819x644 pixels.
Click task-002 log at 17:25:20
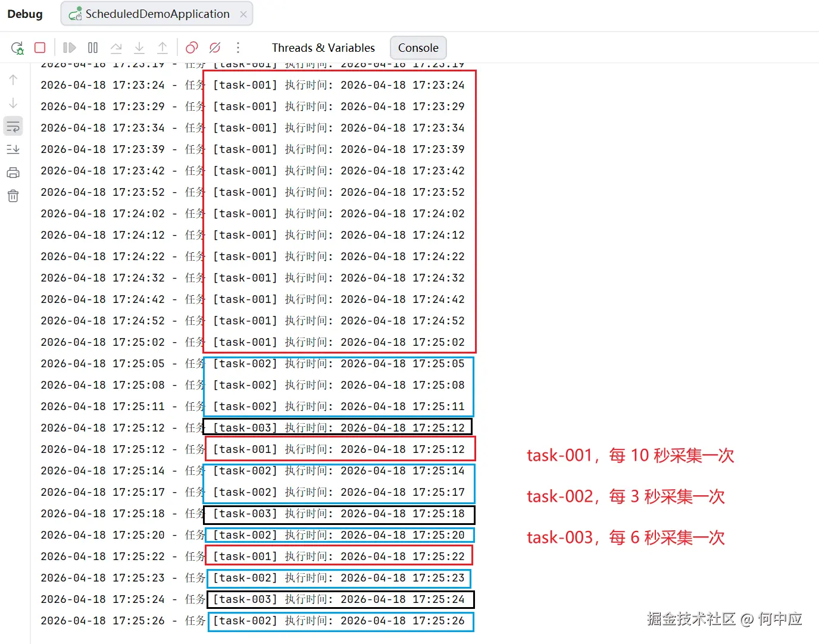pyautogui.click(x=252, y=535)
